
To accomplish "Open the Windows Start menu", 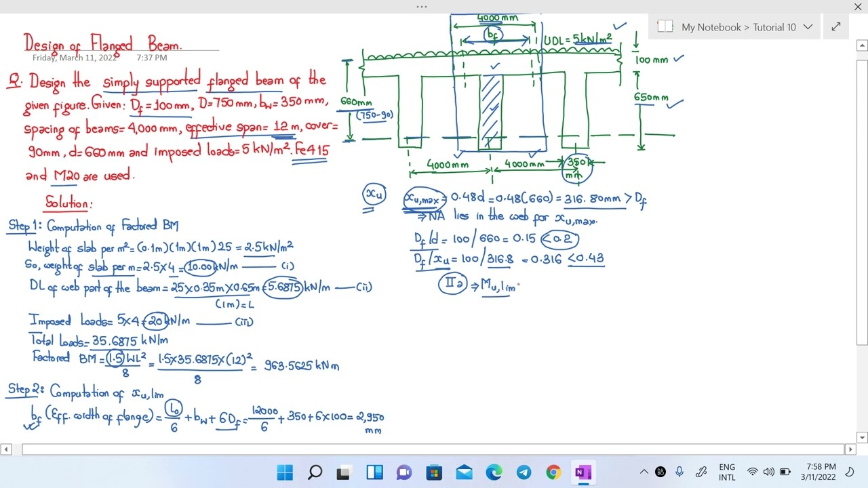I will coord(285,472).
